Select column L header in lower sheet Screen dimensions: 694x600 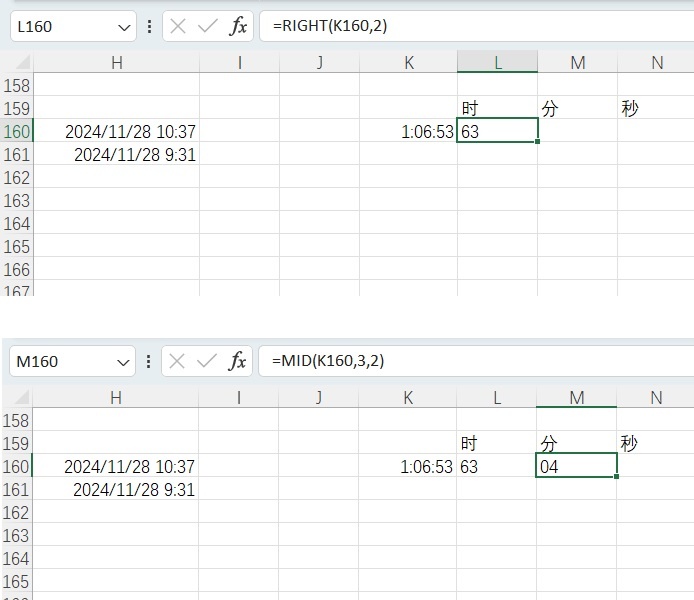497,398
